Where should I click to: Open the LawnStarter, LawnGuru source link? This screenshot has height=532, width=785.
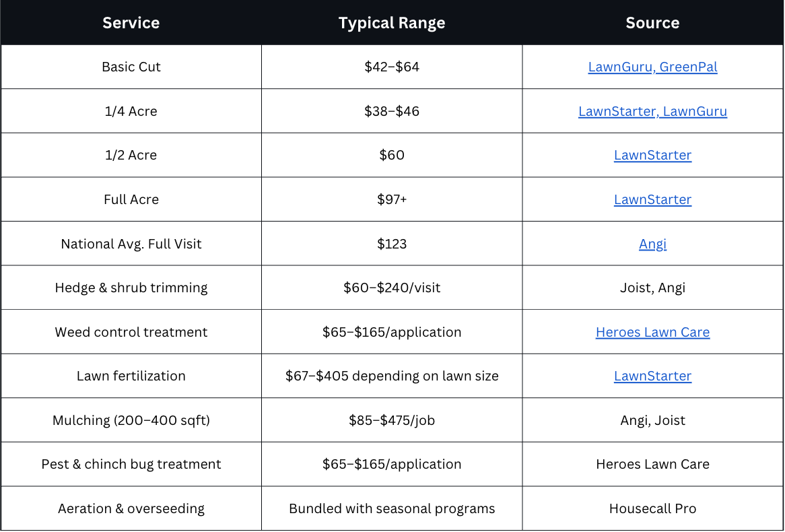[x=652, y=111]
